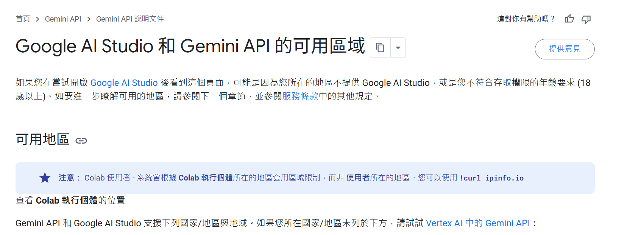644x235 pixels.
Task: Go to 首頁 breadcrumb
Action: click(23, 19)
